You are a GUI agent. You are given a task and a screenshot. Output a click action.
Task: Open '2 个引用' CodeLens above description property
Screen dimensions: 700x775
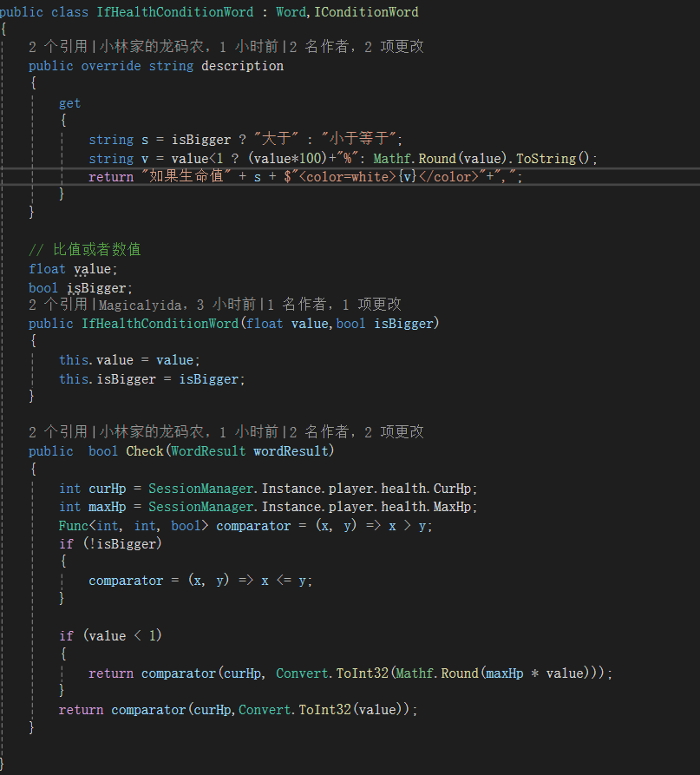tap(58, 47)
